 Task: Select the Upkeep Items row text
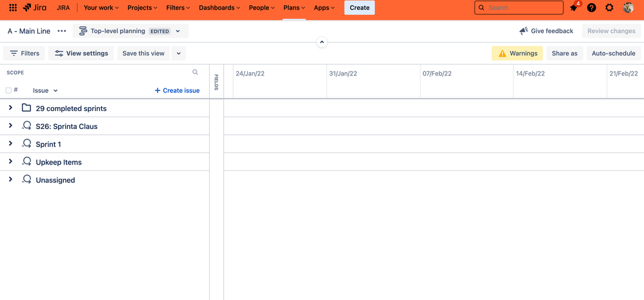pyautogui.click(x=59, y=162)
